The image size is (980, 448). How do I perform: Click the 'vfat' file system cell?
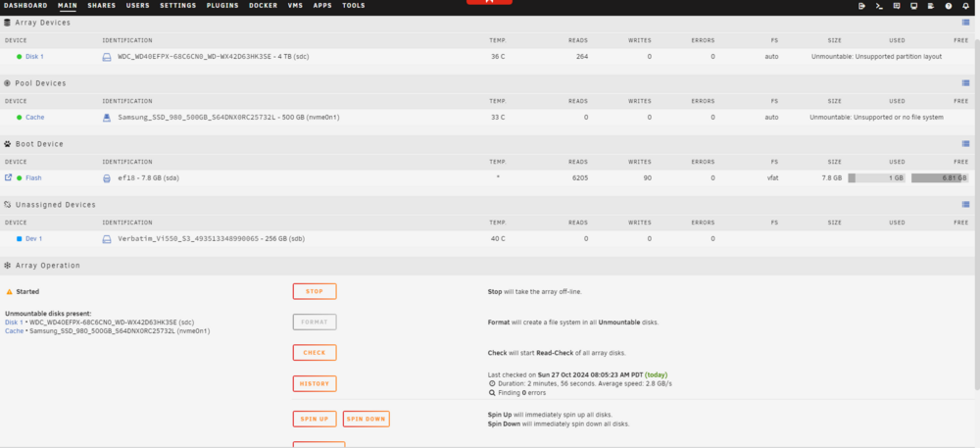click(772, 178)
